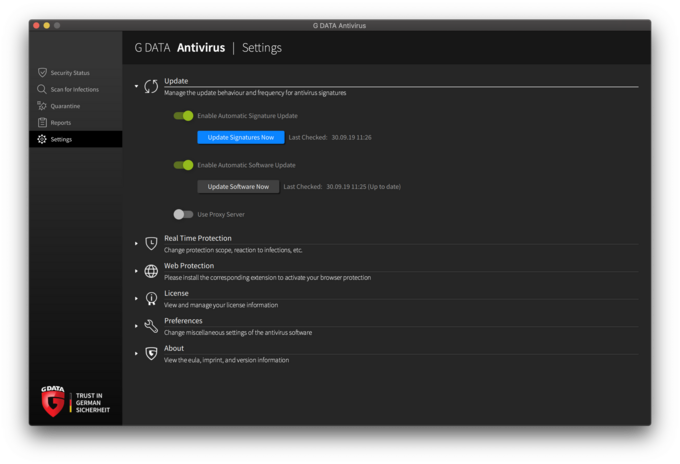The image size is (680, 464).
Task: Click the License ribbon icon
Action: tap(151, 299)
